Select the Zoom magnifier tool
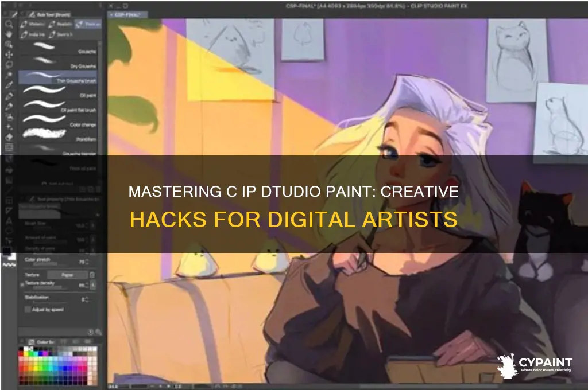Viewport: 588px width, 390px height. pos(9,24)
